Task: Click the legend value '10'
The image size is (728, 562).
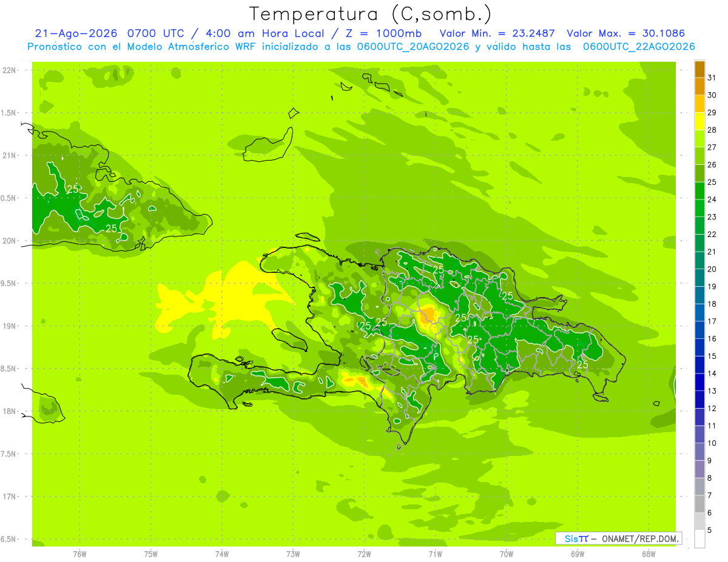Action: (x=712, y=443)
